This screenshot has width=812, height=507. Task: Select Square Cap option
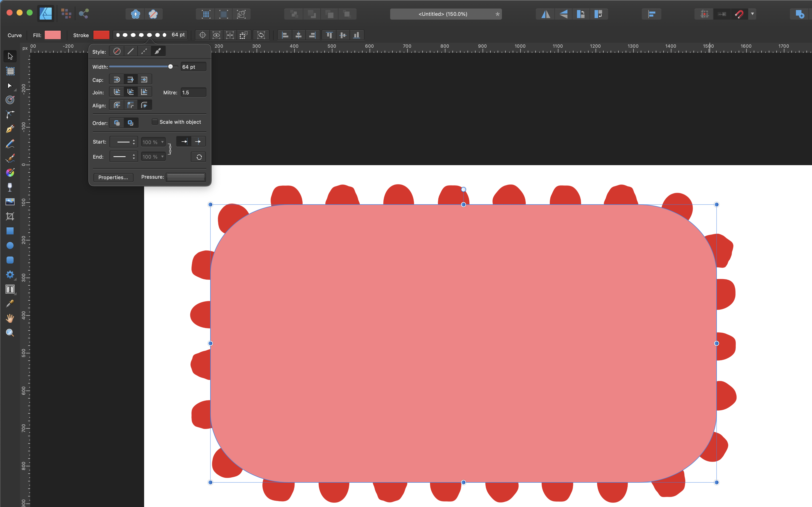[x=144, y=80]
